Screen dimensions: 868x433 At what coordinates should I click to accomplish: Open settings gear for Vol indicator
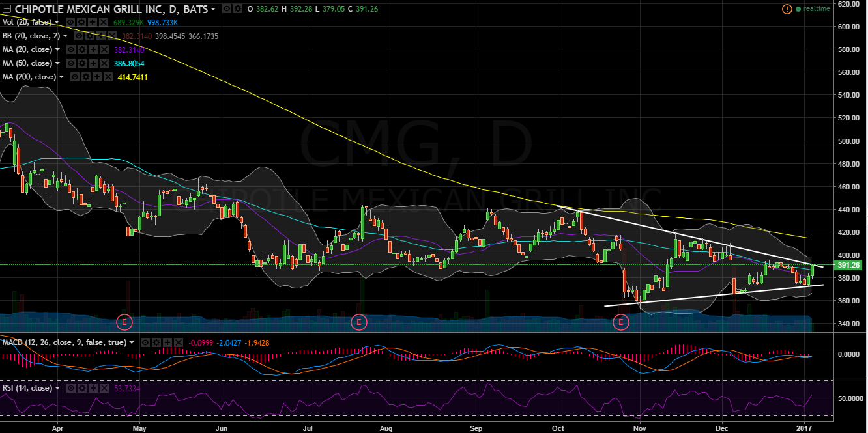coord(81,21)
